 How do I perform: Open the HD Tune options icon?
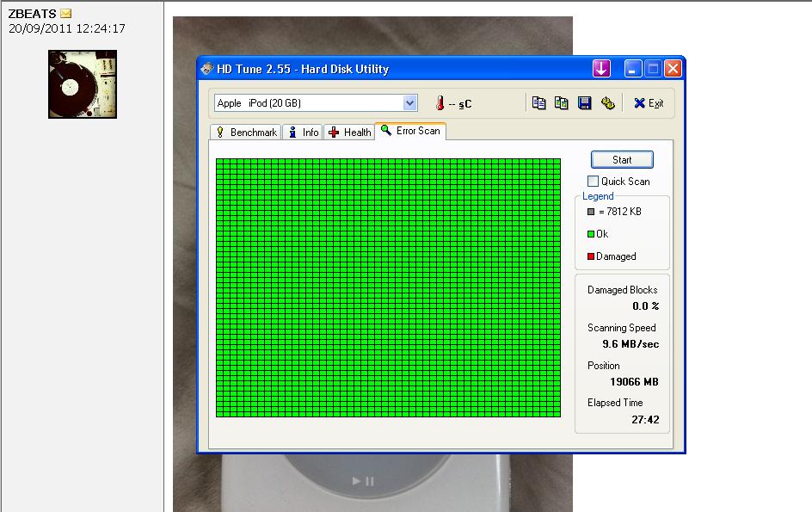click(x=608, y=103)
